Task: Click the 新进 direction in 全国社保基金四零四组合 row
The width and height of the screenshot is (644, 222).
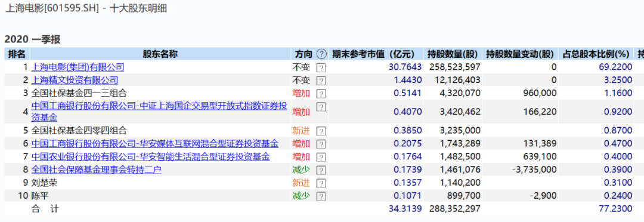Action: [x=301, y=131]
